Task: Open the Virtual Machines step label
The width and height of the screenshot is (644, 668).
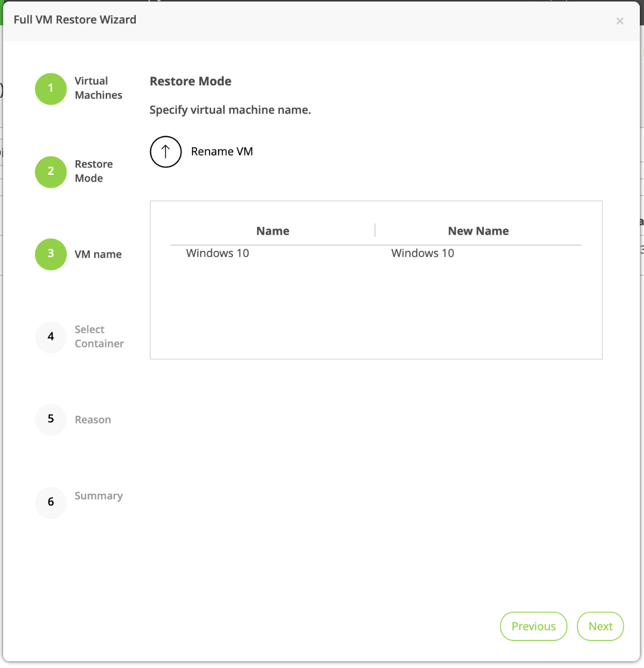Action: [x=98, y=88]
